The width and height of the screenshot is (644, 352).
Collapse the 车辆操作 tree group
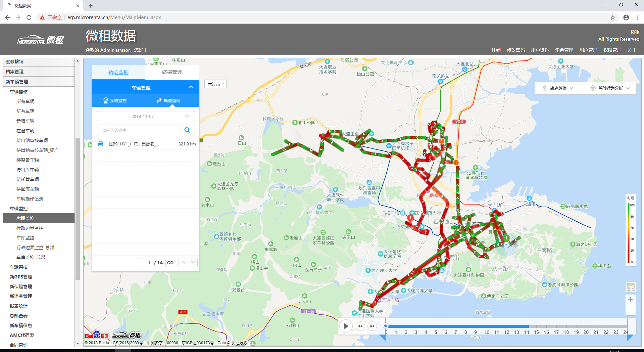pyautogui.click(x=18, y=92)
